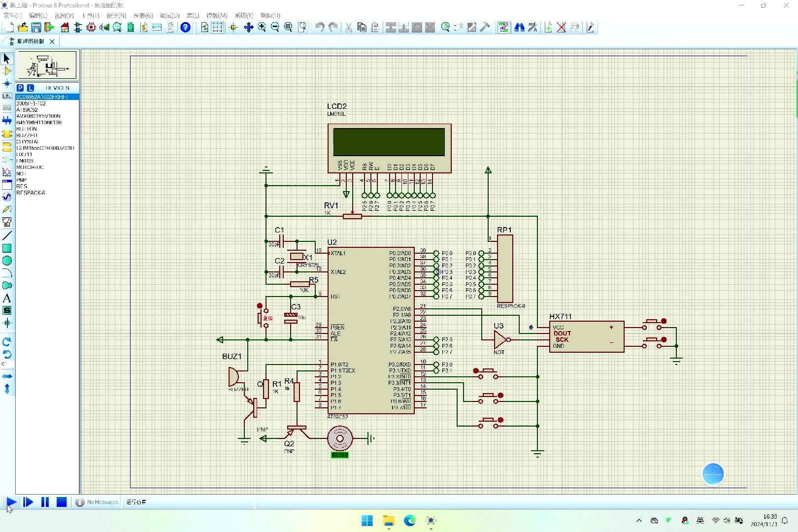Click the Search and Tag binoculars icon

coord(519,28)
